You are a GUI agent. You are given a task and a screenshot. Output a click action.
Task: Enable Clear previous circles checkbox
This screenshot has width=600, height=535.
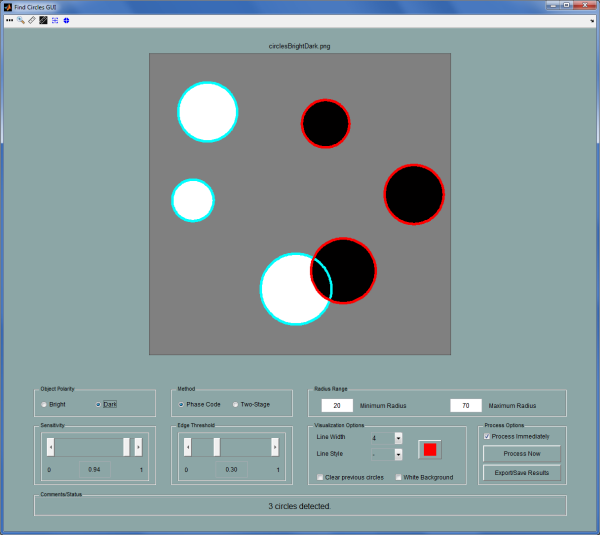pos(320,477)
